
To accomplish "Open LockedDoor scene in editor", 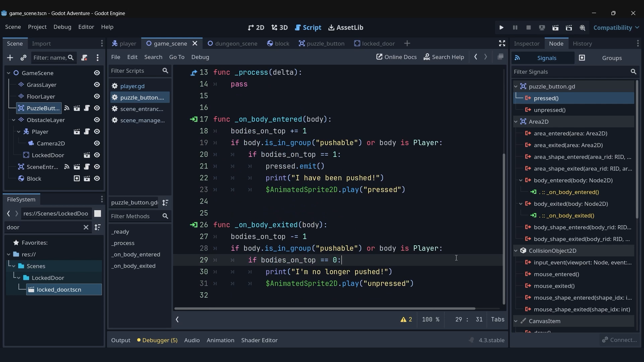I will coord(87,155).
